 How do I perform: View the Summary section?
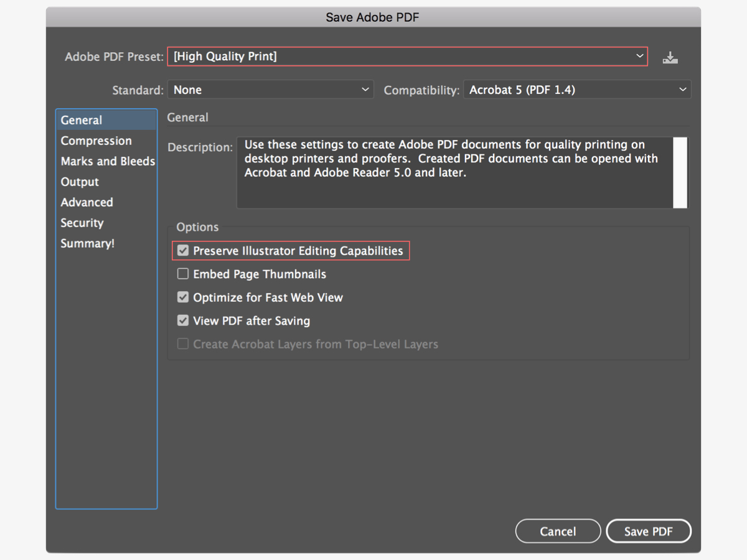(87, 243)
